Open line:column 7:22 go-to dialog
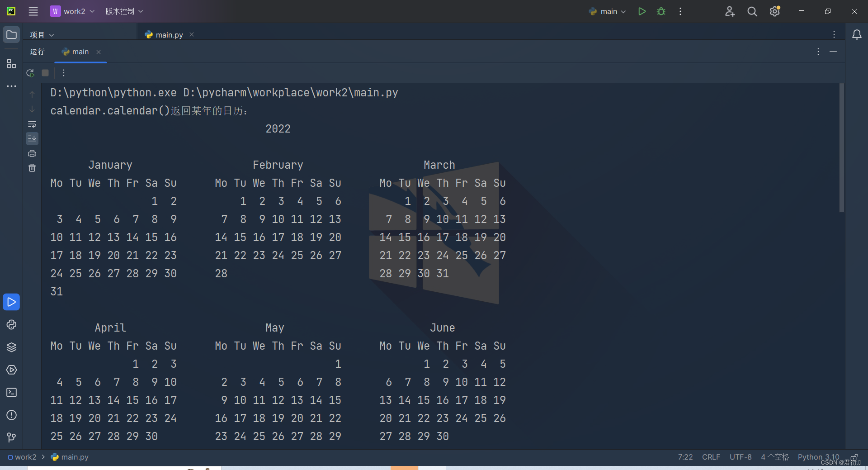The height and width of the screenshot is (470, 868). [x=685, y=457]
